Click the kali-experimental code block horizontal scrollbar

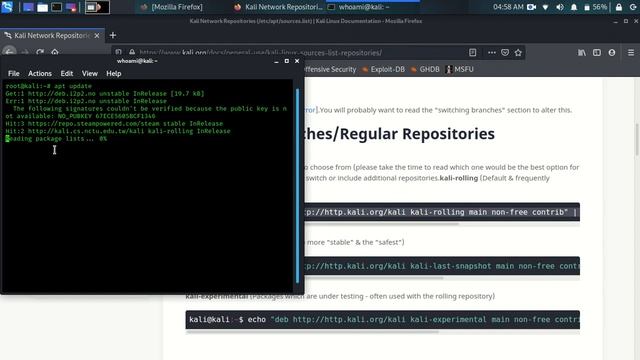click(x=312, y=332)
